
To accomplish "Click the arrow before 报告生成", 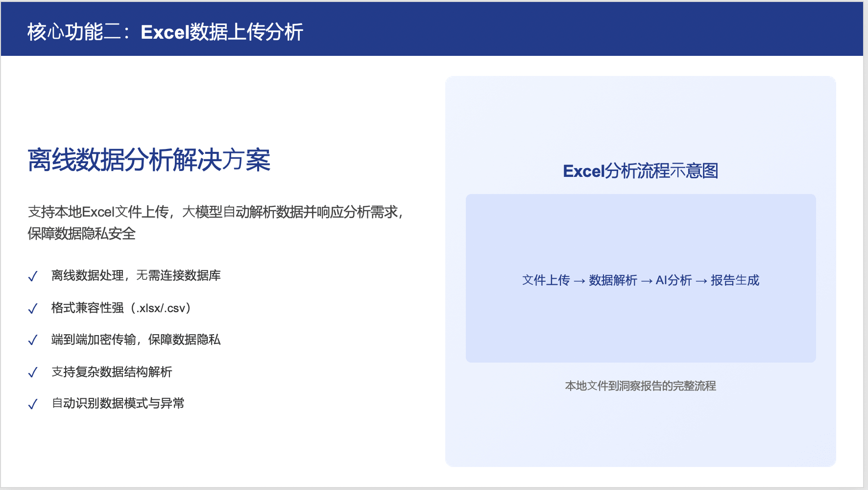I will [701, 281].
